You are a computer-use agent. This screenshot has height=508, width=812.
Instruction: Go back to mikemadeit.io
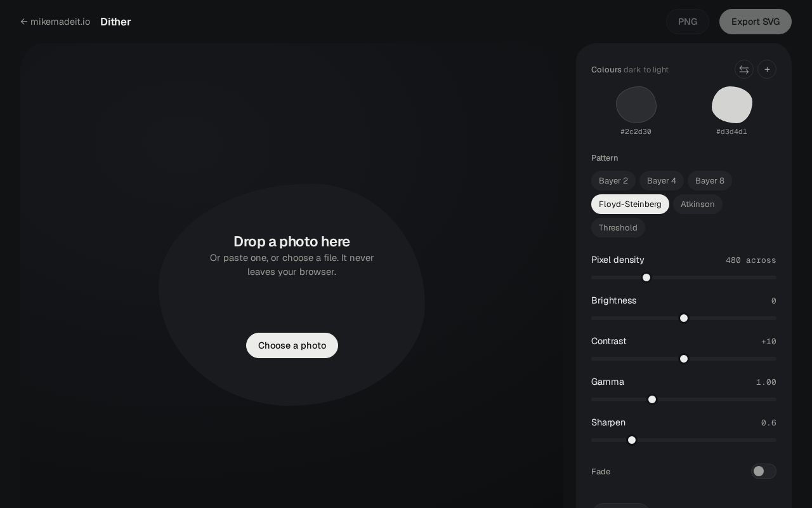55,22
